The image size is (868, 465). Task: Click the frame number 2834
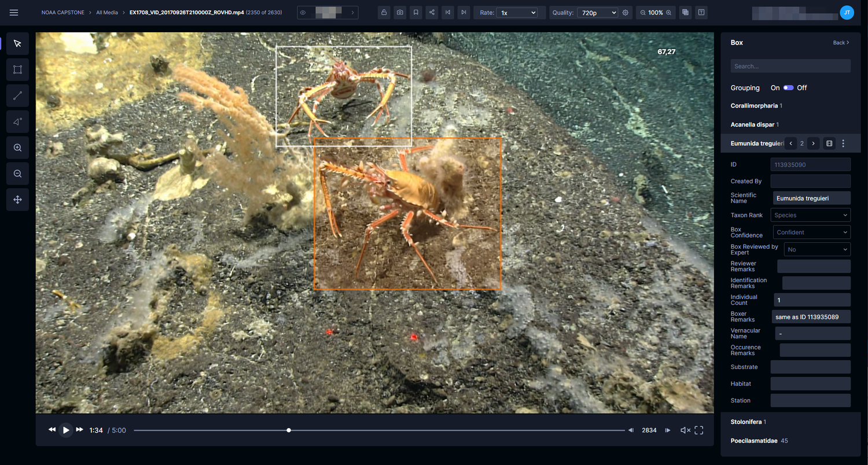point(649,430)
